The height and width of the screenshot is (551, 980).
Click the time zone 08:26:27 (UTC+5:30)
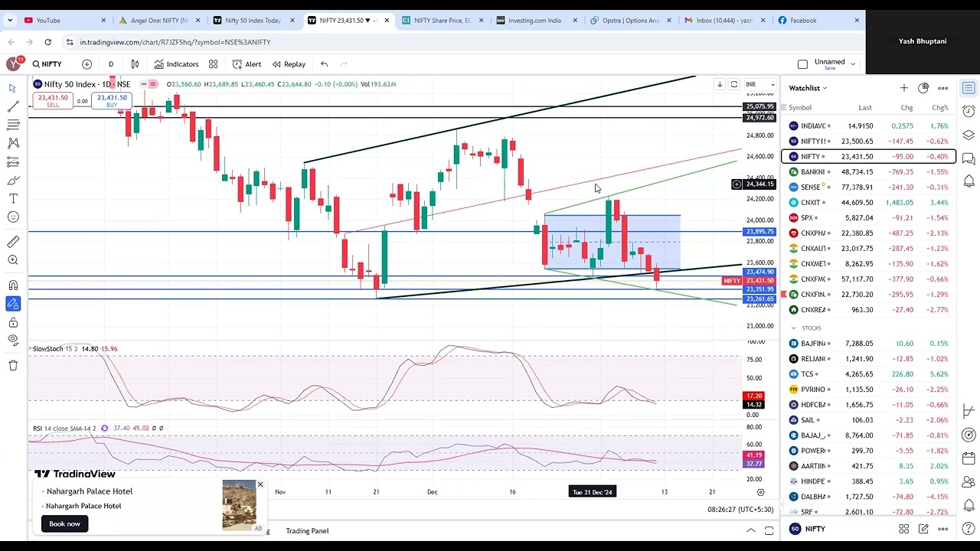[x=742, y=510]
